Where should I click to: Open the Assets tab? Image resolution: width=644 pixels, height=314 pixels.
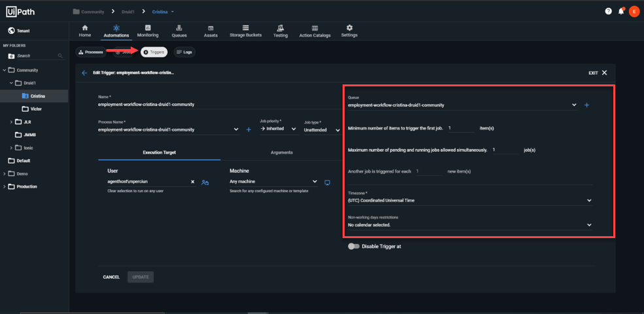pyautogui.click(x=211, y=31)
